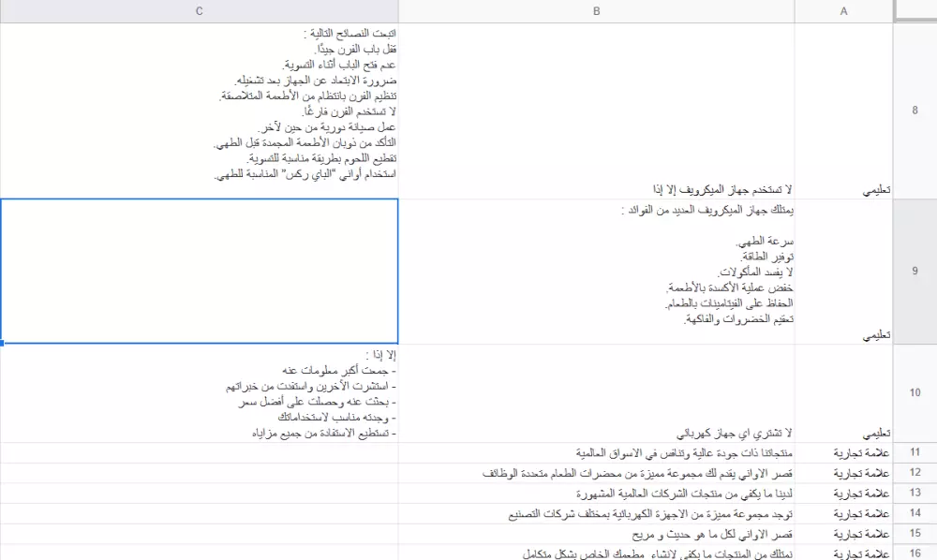Click the oven safety tips cell in column C
The image size is (937, 560).
[x=199, y=110]
